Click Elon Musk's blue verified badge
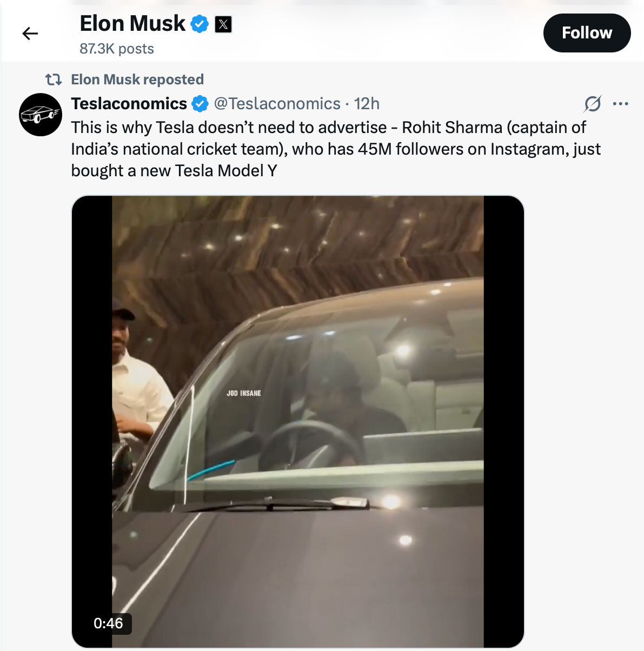This screenshot has width=644, height=651. coord(200,24)
